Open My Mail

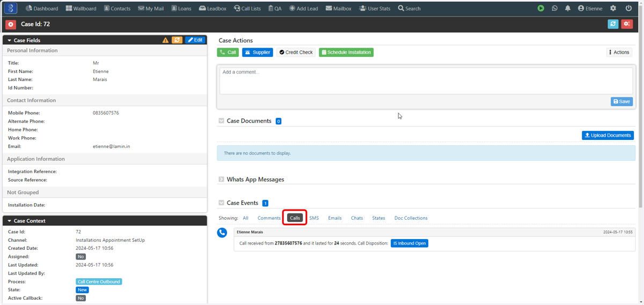pos(151,9)
